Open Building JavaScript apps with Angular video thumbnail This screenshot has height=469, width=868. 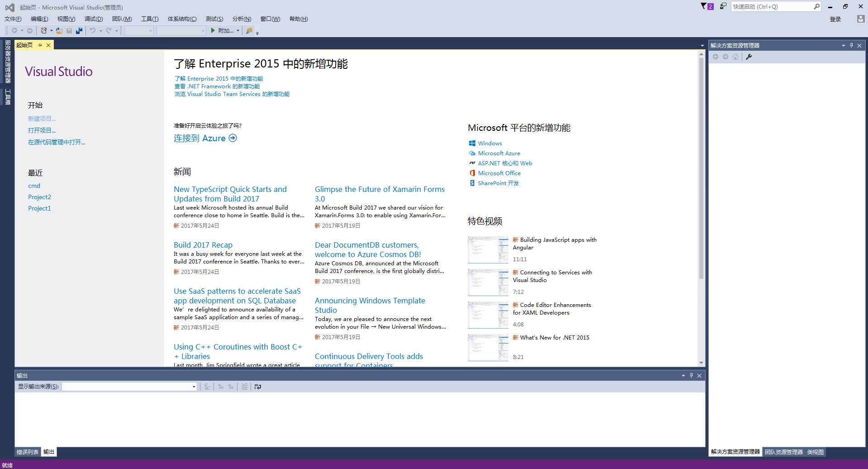(488, 250)
